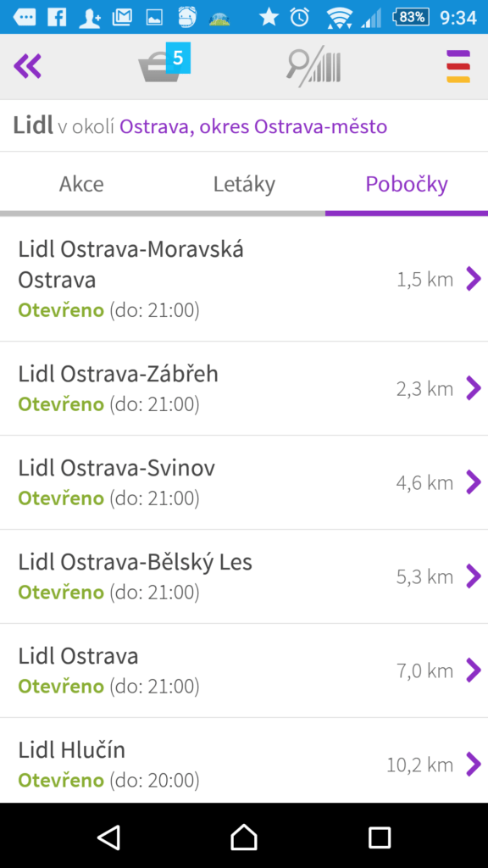The width and height of the screenshot is (488, 868).
Task: Open the Lidl Ostrava 7,0 km branch
Action: point(244,670)
